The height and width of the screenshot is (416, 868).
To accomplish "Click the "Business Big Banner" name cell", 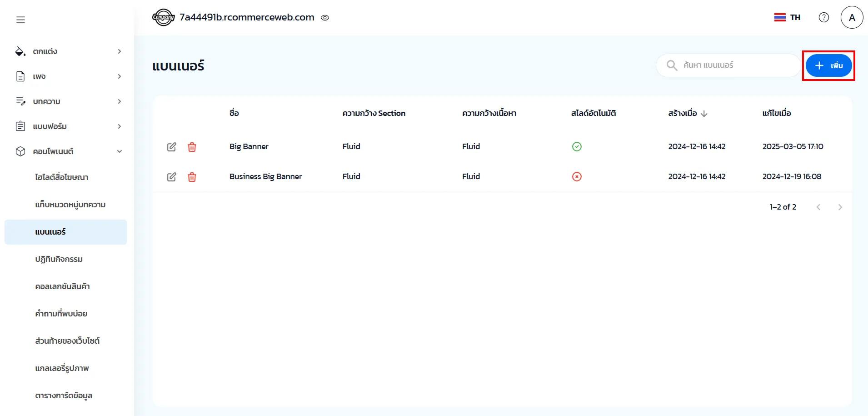I will point(265,176).
